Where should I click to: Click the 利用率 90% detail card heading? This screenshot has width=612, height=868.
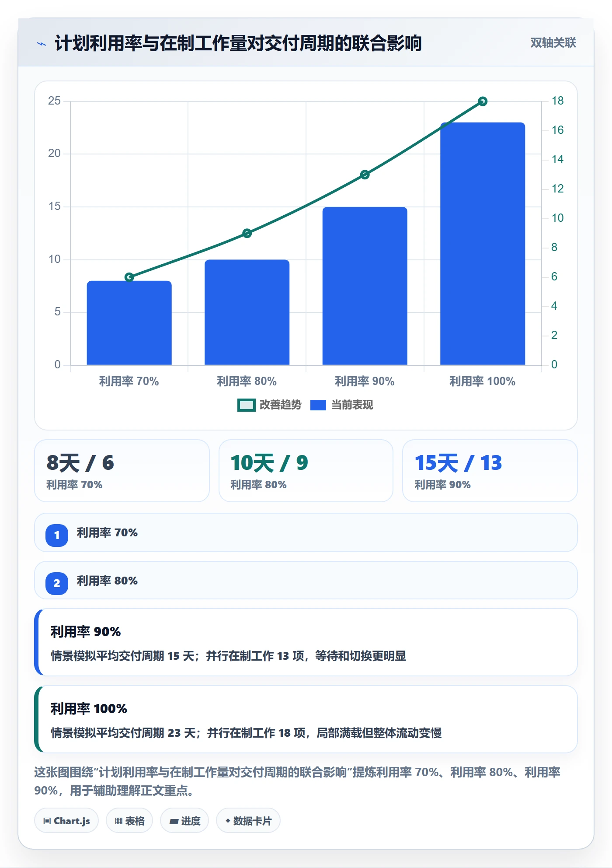point(86,632)
